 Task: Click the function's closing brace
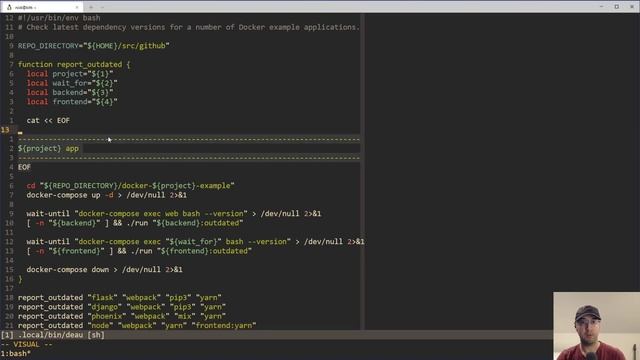click(20, 279)
